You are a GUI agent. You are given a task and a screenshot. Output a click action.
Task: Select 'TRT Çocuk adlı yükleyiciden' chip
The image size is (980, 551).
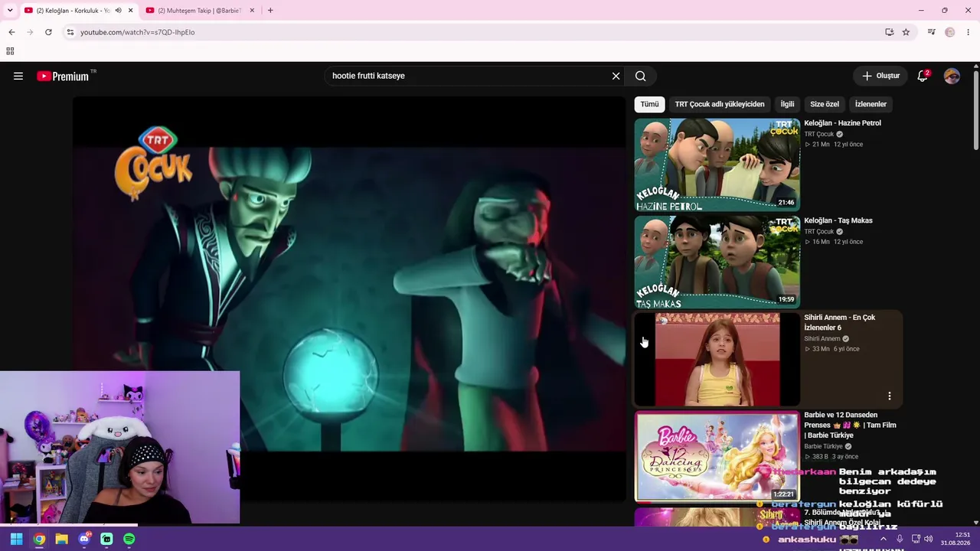pos(720,104)
